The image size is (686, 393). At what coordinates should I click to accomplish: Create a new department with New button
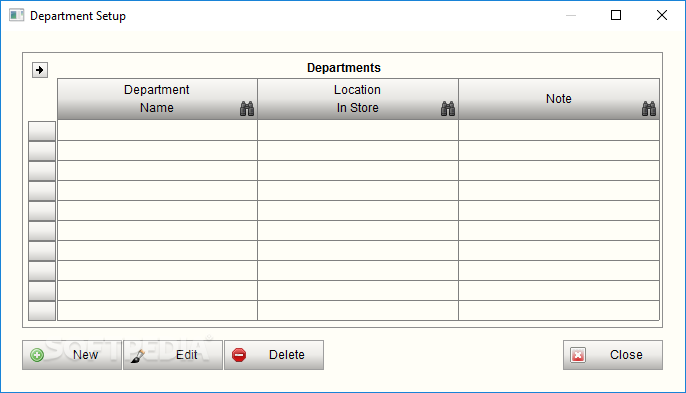point(72,355)
